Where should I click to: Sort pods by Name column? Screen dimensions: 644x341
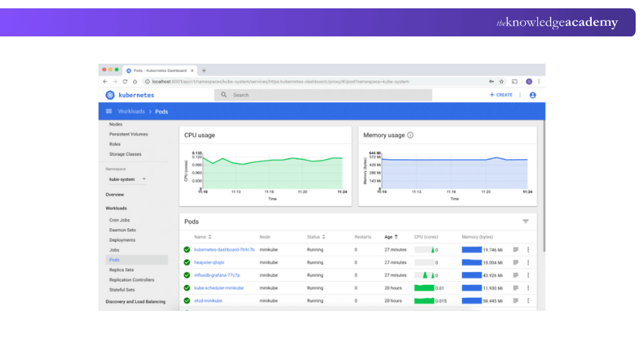tap(202, 236)
